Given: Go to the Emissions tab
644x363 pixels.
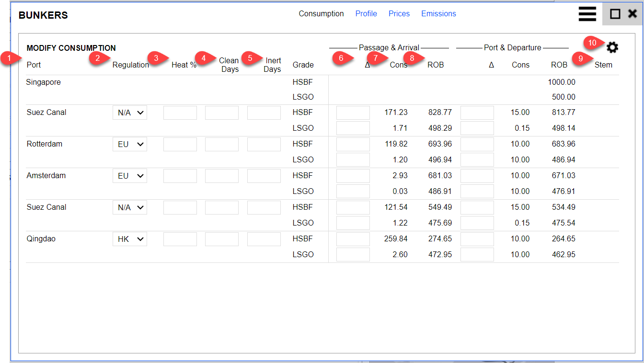Looking at the screenshot, I should [x=438, y=14].
